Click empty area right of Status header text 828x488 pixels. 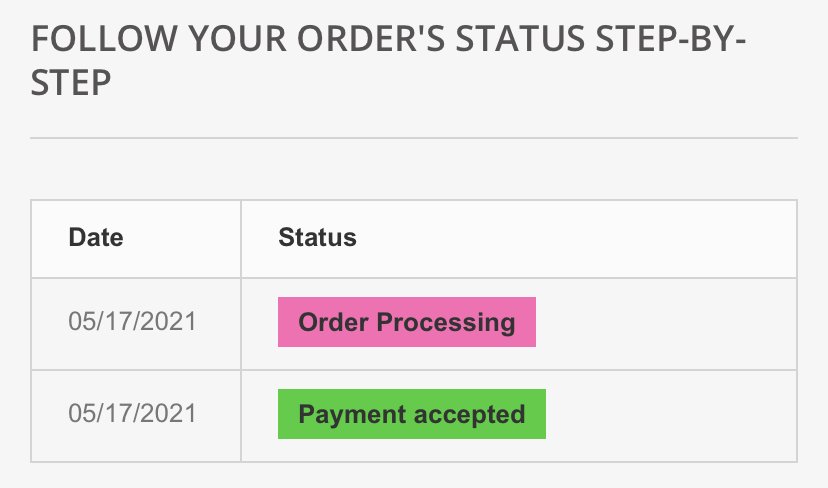(576, 239)
